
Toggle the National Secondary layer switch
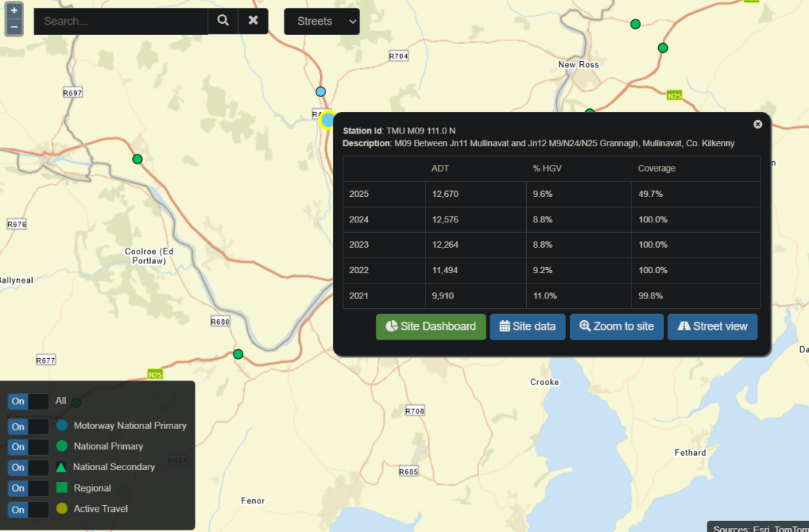click(x=28, y=468)
